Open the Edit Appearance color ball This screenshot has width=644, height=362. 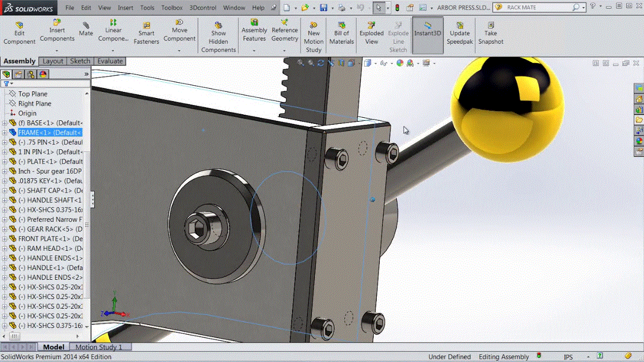coord(400,63)
